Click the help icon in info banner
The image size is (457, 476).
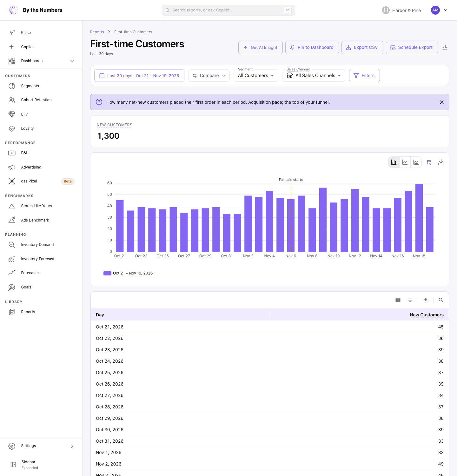99,102
